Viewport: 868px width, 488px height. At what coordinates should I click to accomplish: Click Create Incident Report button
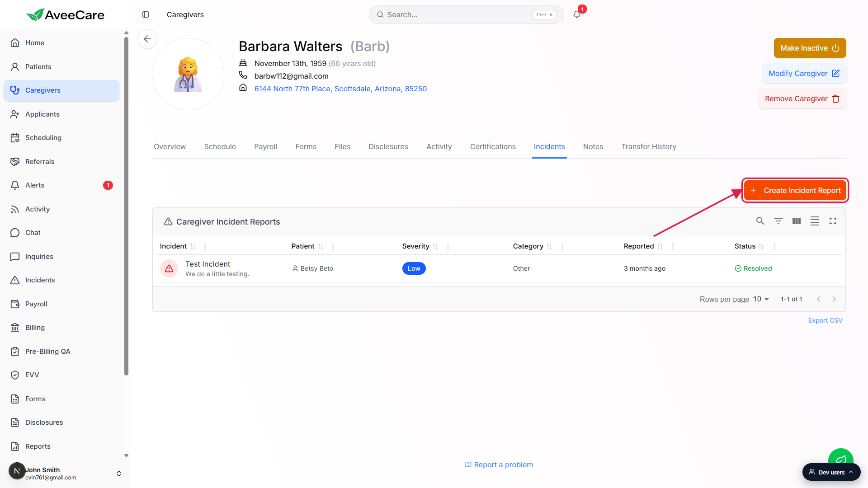(x=795, y=191)
